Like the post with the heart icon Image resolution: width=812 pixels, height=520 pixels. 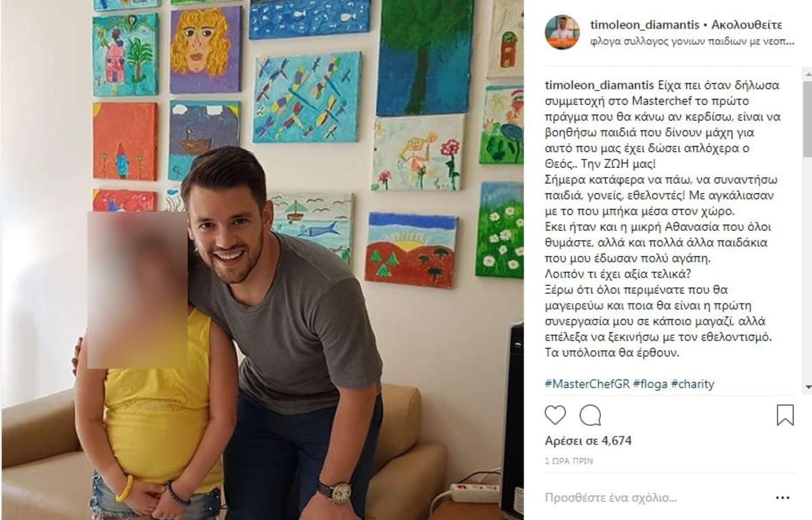point(556,414)
